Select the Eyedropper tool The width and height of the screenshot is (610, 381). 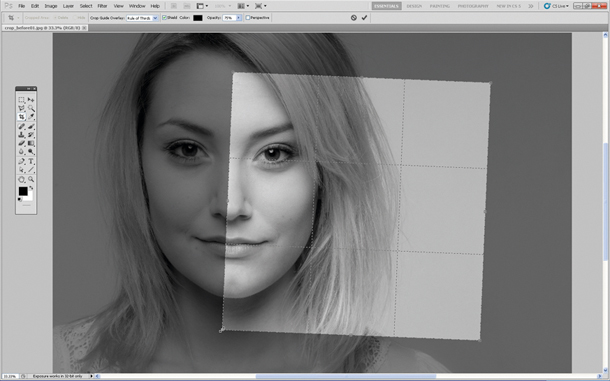(31, 117)
